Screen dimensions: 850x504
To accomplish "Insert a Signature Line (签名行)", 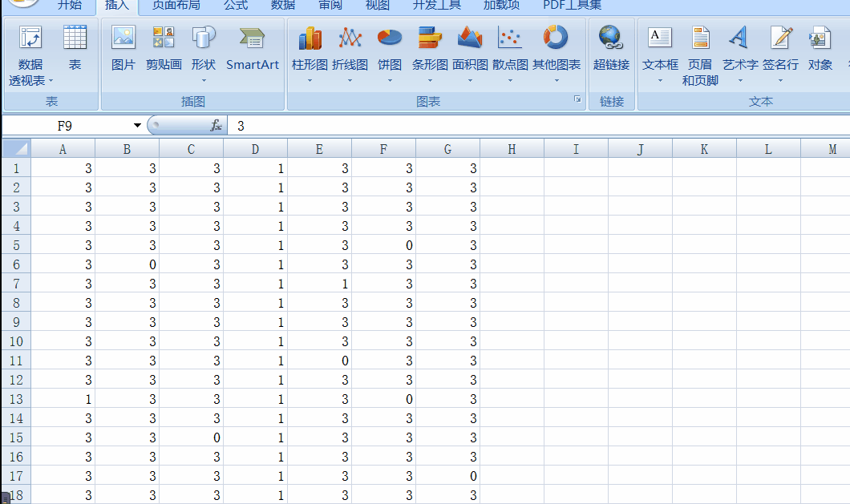I will 780,54.
